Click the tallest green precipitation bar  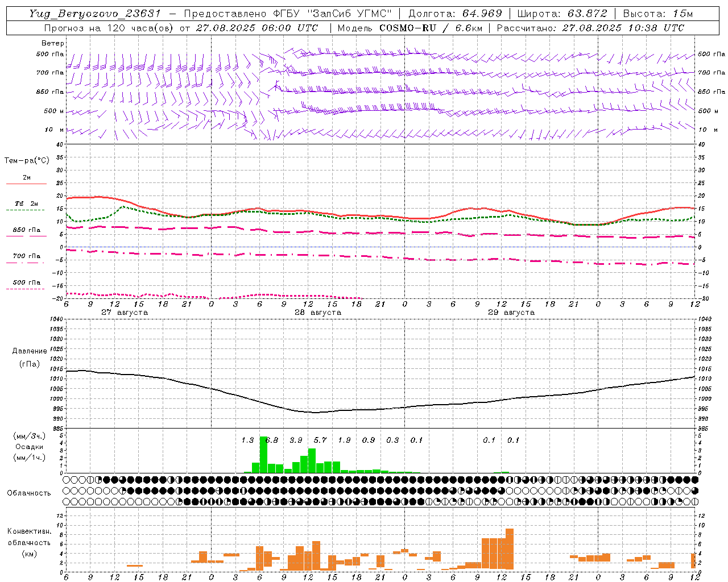[x=264, y=455]
